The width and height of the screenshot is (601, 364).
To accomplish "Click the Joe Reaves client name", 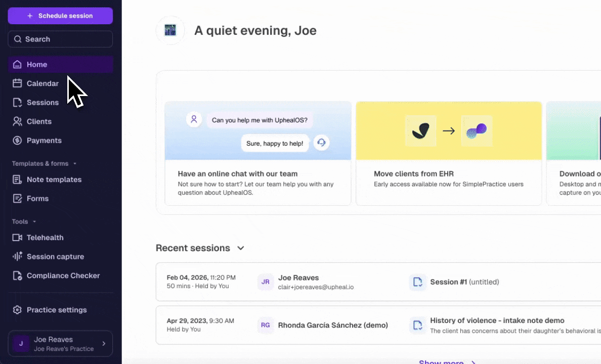I will (x=298, y=278).
